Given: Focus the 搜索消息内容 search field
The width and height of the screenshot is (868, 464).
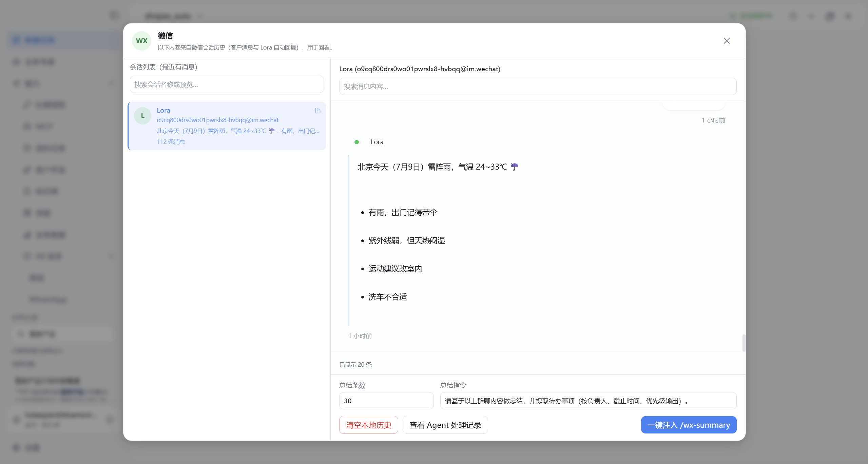Looking at the screenshot, I should (538, 86).
